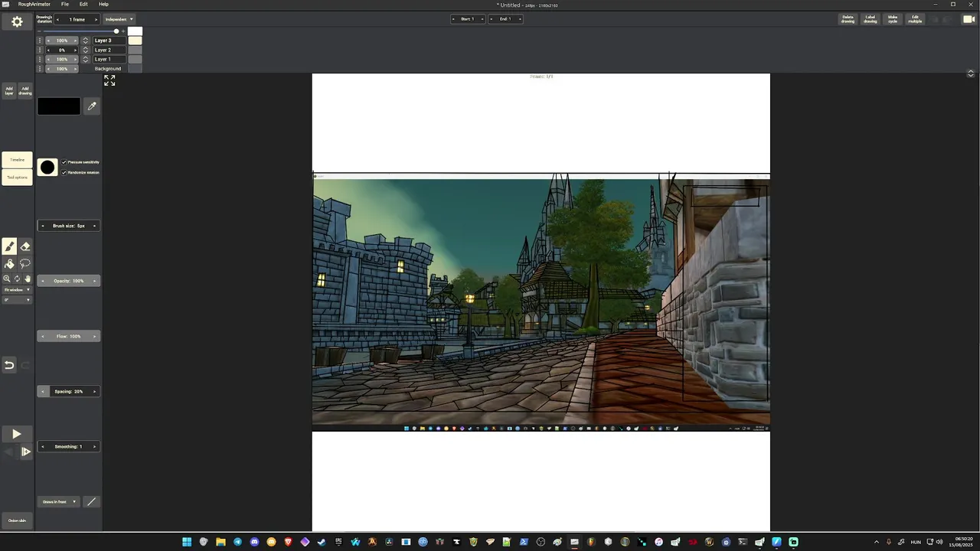
Task: Increase Brush size with right arrow
Action: (x=95, y=226)
